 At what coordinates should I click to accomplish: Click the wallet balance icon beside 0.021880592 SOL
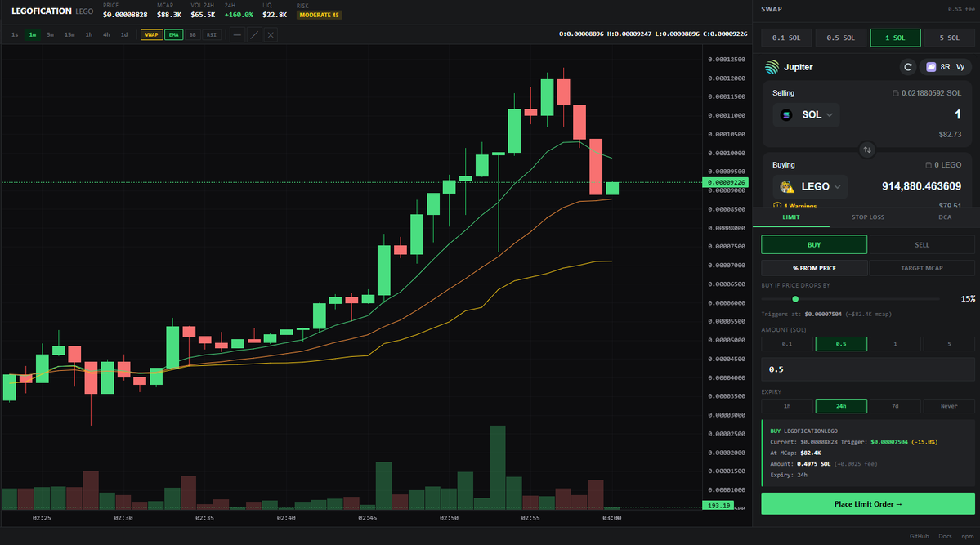(895, 93)
